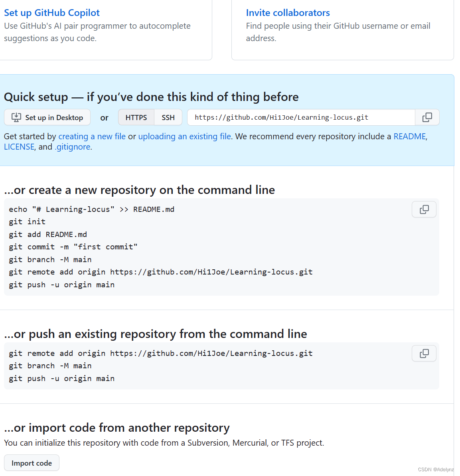The width and height of the screenshot is (460, 476).
Task: Copy the push existing repository commands
Action: 424,353
